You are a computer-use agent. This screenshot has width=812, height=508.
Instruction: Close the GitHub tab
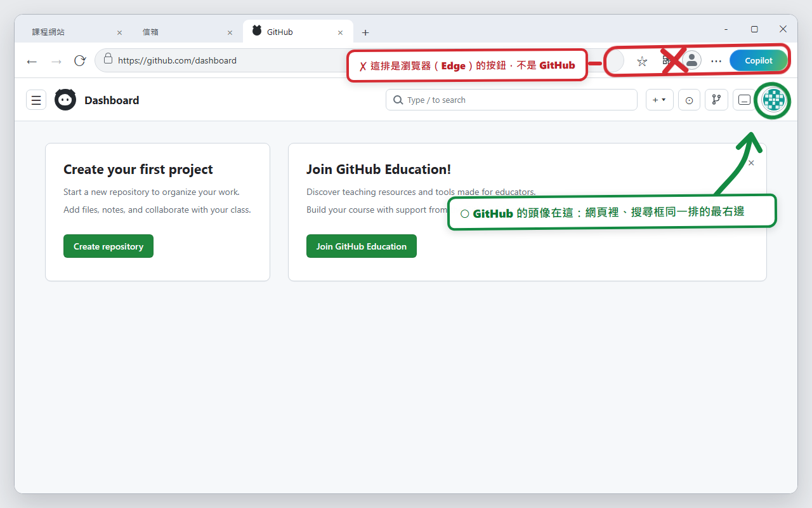340,32
